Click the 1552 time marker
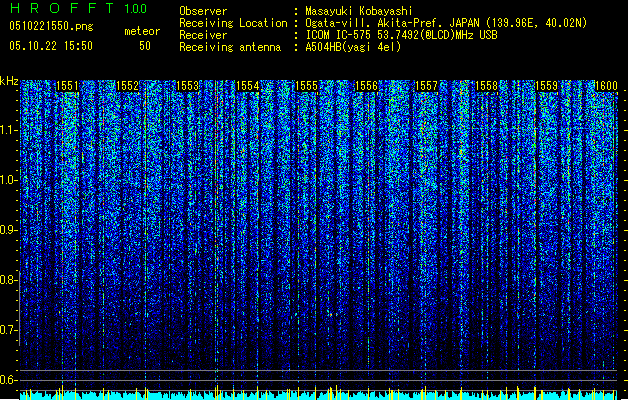629x400 pixels. coord(127,86)
